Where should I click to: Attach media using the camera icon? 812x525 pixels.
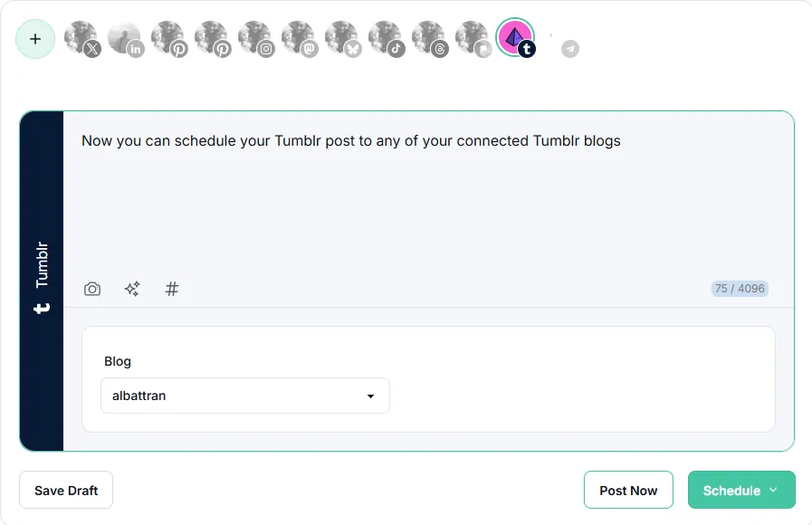[92, 289]
